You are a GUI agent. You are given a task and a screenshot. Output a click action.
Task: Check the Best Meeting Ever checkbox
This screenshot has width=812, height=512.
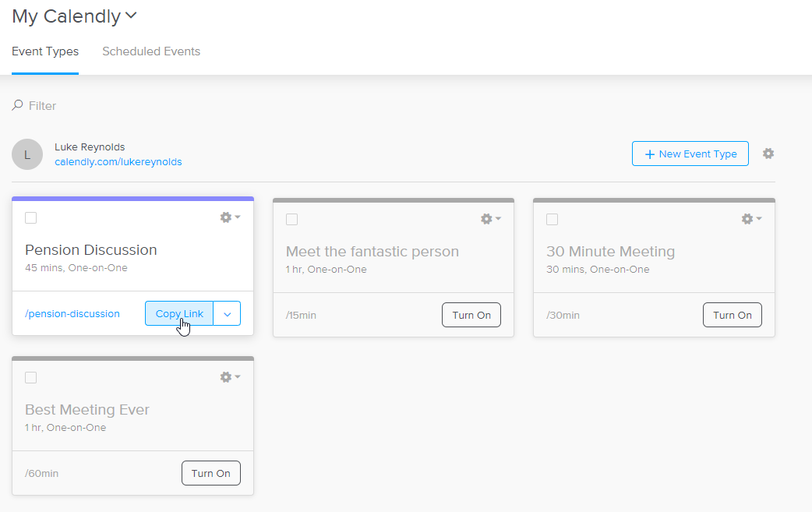pos(31,377)
